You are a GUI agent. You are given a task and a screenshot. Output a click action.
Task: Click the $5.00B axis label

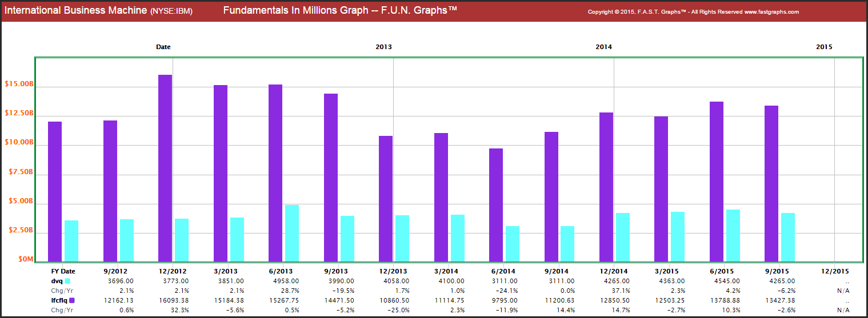click(21, 202)
